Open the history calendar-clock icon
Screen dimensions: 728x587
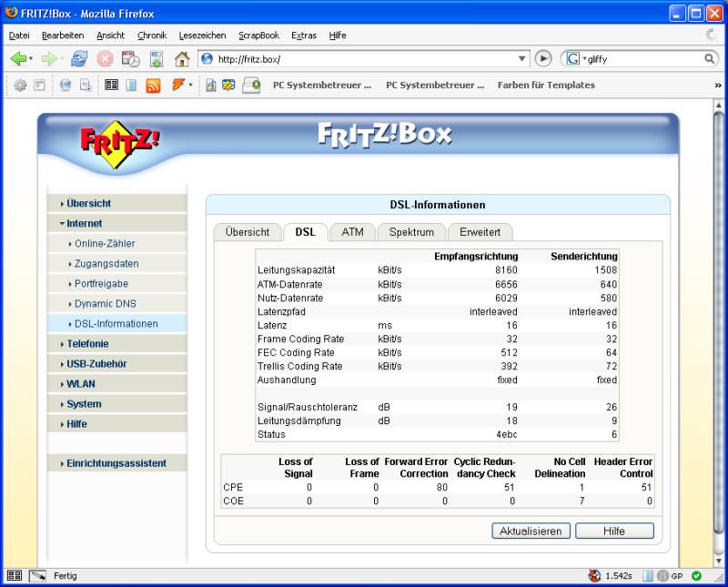point(130,59)
